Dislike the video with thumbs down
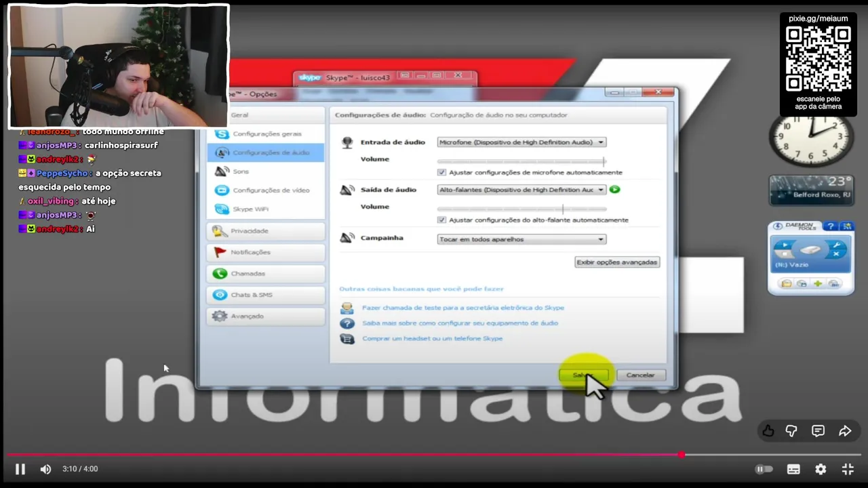The image size is (868, 488). point(791,431)
